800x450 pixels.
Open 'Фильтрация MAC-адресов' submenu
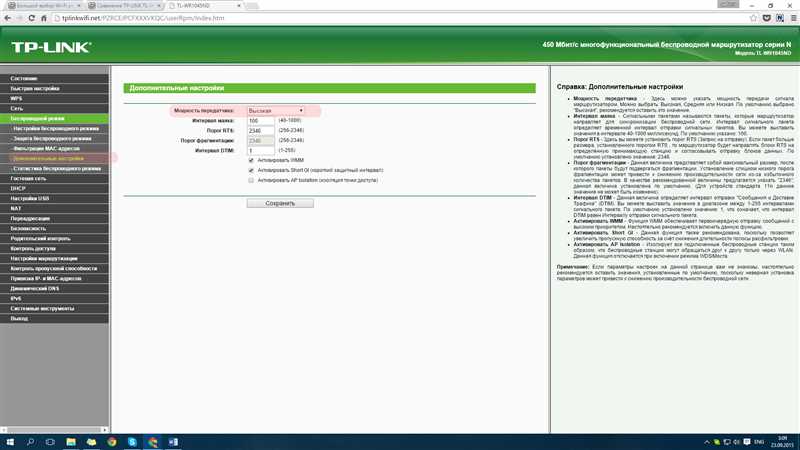coord(55,148)
